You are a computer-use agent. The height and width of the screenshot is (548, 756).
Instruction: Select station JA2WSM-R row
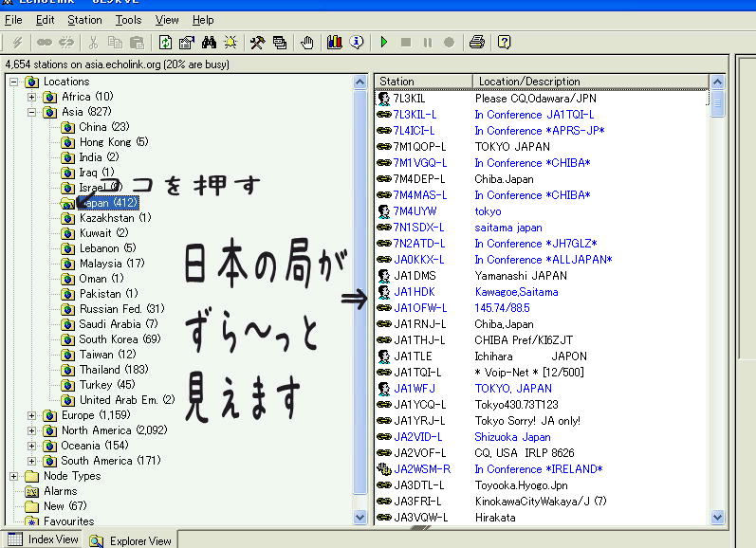click(x=541, y=469)
